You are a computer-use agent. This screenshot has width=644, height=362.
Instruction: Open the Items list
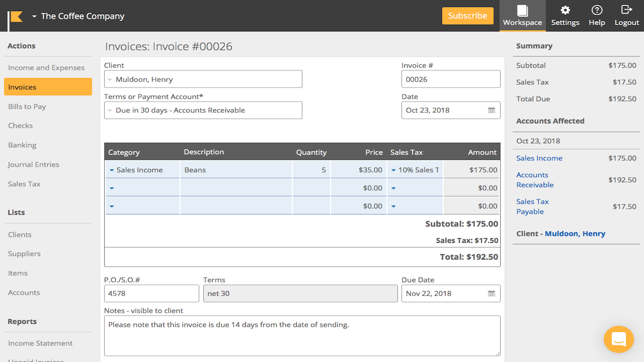coord(18,274)
